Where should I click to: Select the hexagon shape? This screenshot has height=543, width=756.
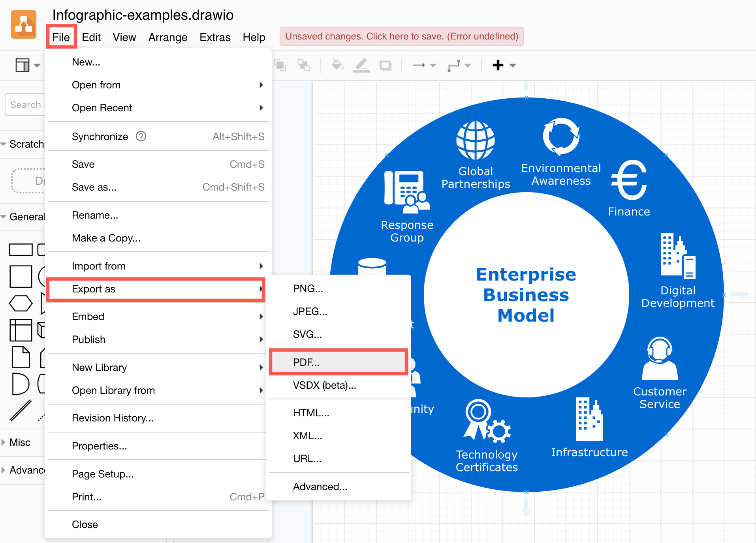[21, 303]
